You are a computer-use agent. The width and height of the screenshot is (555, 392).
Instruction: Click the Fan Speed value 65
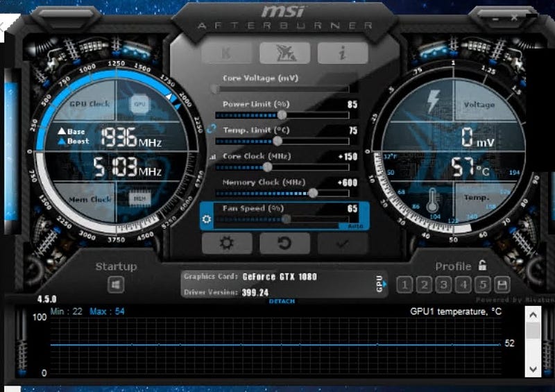pyautogui.click(x=352, y=209)
